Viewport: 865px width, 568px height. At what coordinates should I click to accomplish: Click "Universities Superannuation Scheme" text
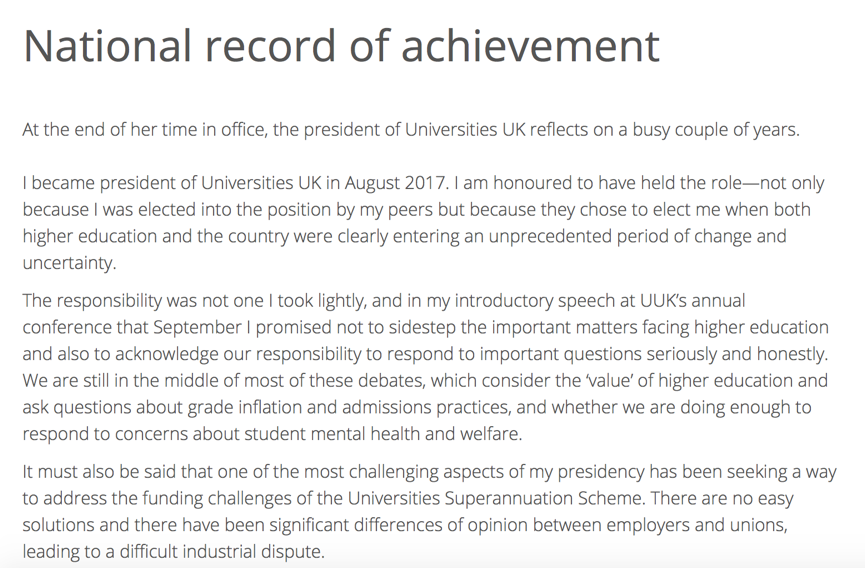click(495, 499)
